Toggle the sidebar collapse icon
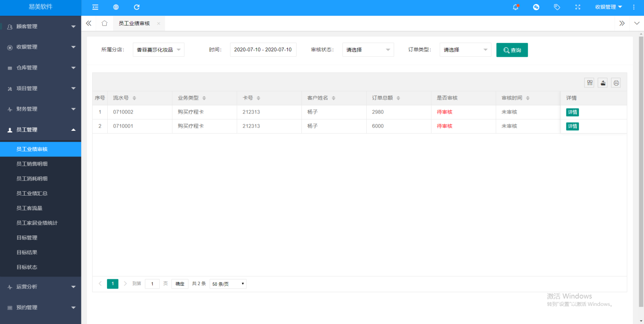The height and width of the screenshot is (324, 644). (x=95, y=7)
